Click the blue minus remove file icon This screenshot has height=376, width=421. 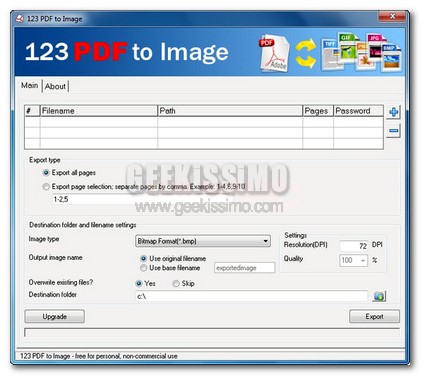pos(393,131)
